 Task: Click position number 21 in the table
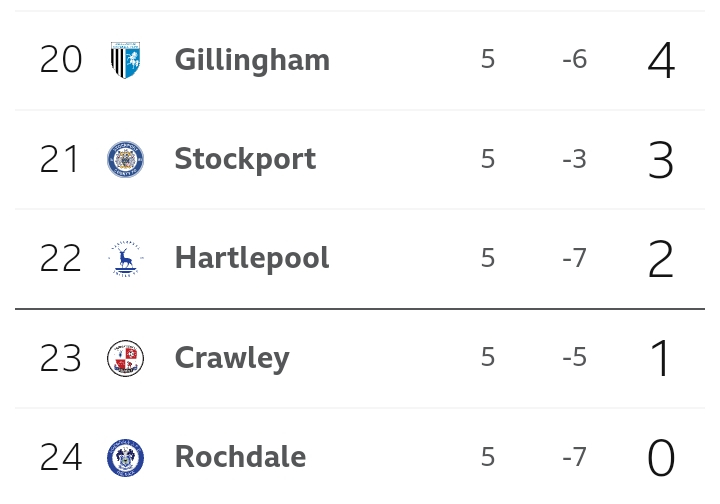pyautogui.click(x=59, y=159)
